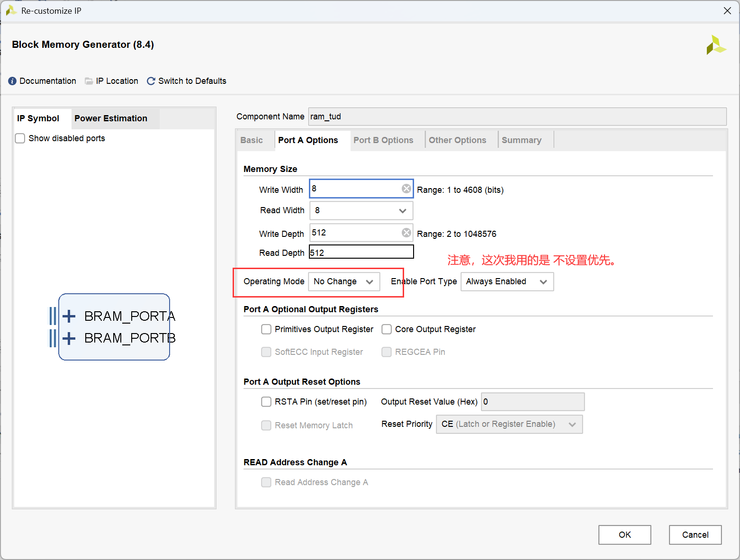Open the Operating Mode dropdown
740x560 pixels.
point(344,281)
